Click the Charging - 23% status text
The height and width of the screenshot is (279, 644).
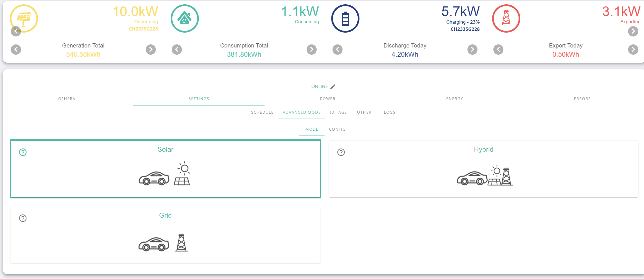pos(463,22)
